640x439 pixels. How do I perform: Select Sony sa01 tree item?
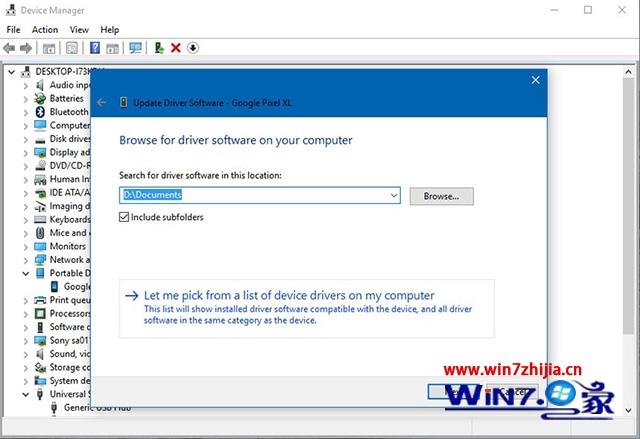[69, 340]
